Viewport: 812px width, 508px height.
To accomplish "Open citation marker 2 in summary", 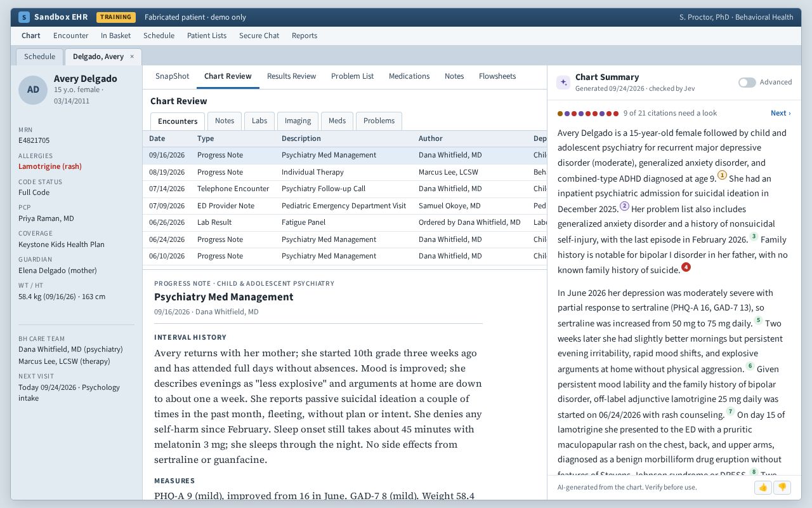I will 624,206.
